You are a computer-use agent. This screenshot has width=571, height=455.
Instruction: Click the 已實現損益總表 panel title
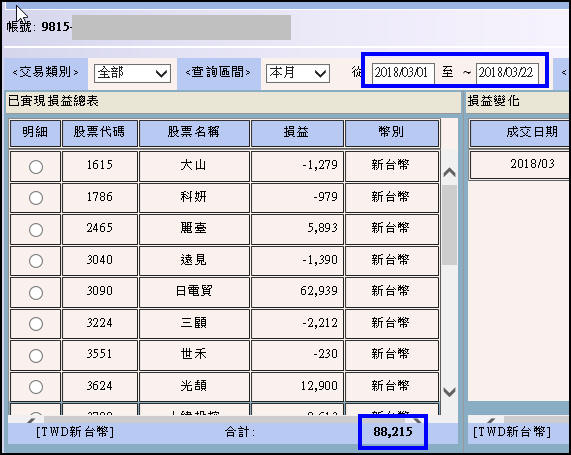[53, 101]
